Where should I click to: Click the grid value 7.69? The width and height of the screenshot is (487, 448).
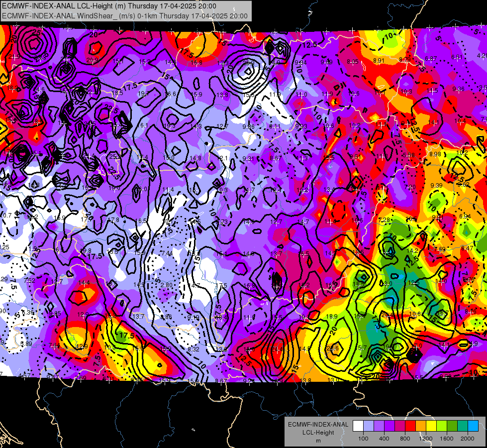(440, 249)
